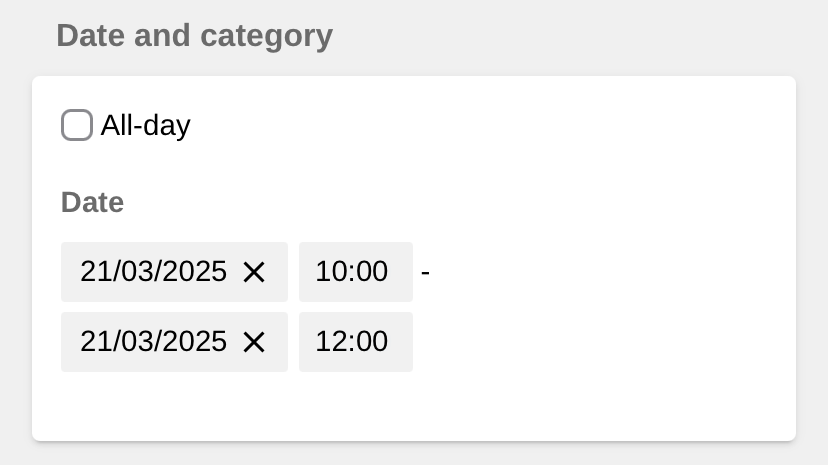Open the start date picker
This screenshot has width=828, height=465.
[154, 272]
